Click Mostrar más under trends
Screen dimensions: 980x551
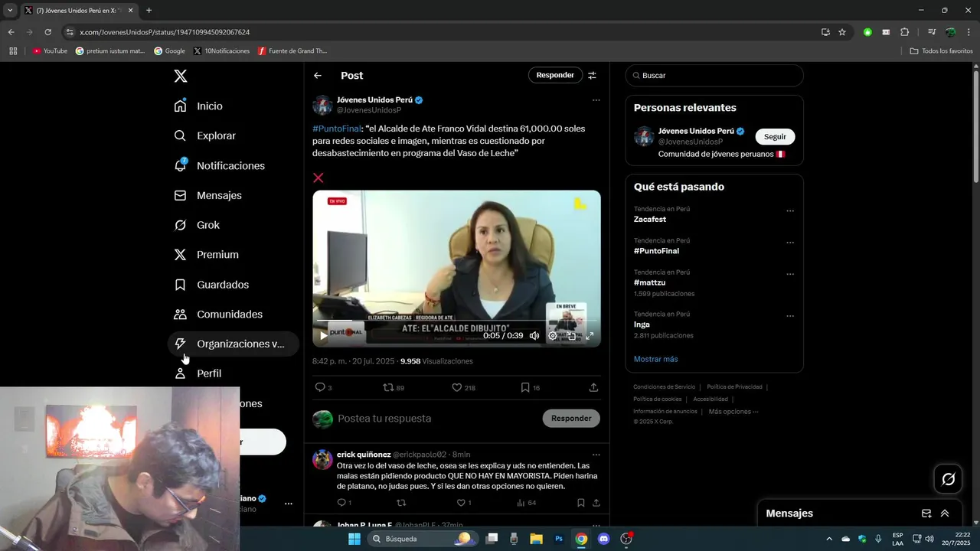click(655, 359)
